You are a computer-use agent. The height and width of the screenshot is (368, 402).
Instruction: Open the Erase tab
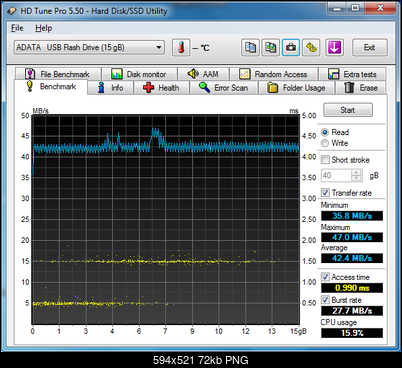click(x=361, y=88)
